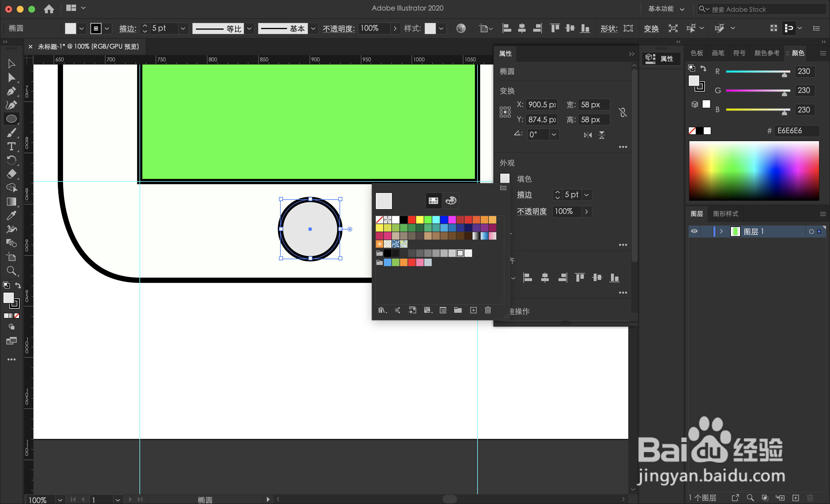Click the 填色 fill swatch in Properties
This screenshot has width=830, height=504.
point(505,179)
